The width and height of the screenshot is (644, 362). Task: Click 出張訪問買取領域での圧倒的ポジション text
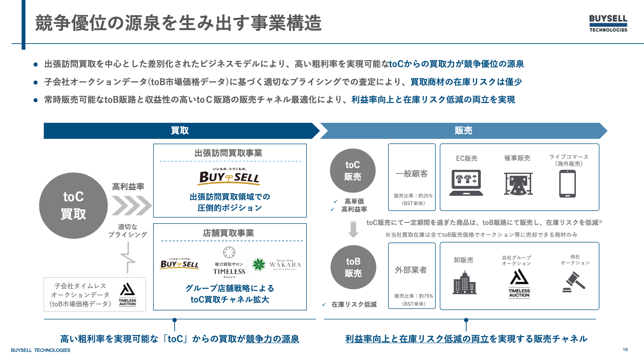[x=230, y=202]
